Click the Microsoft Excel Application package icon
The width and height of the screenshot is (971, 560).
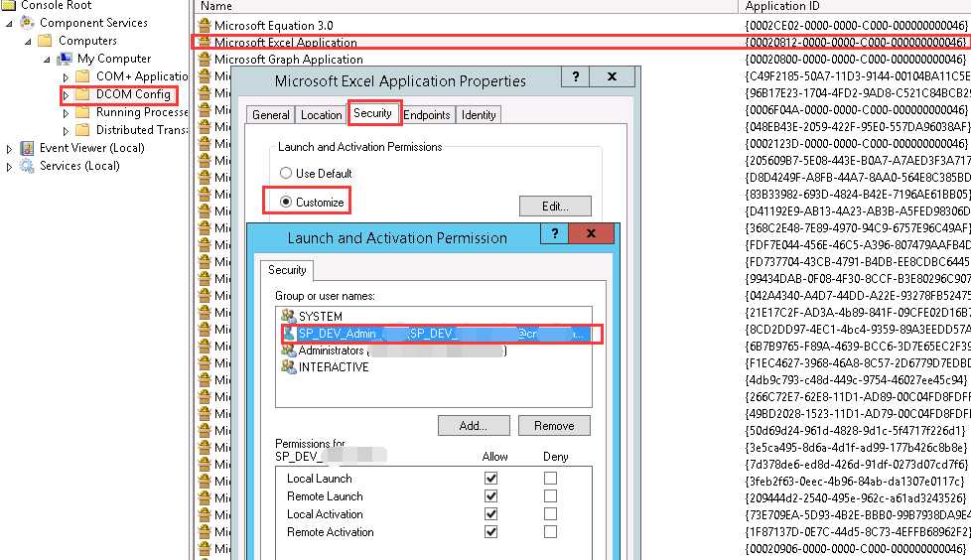[x=205, y=42]
